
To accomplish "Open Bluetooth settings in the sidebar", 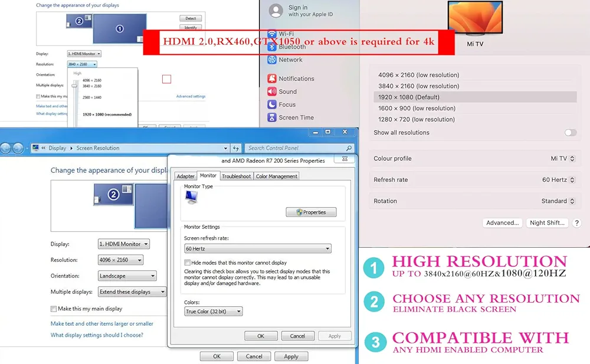I will (x=291, y=47).
